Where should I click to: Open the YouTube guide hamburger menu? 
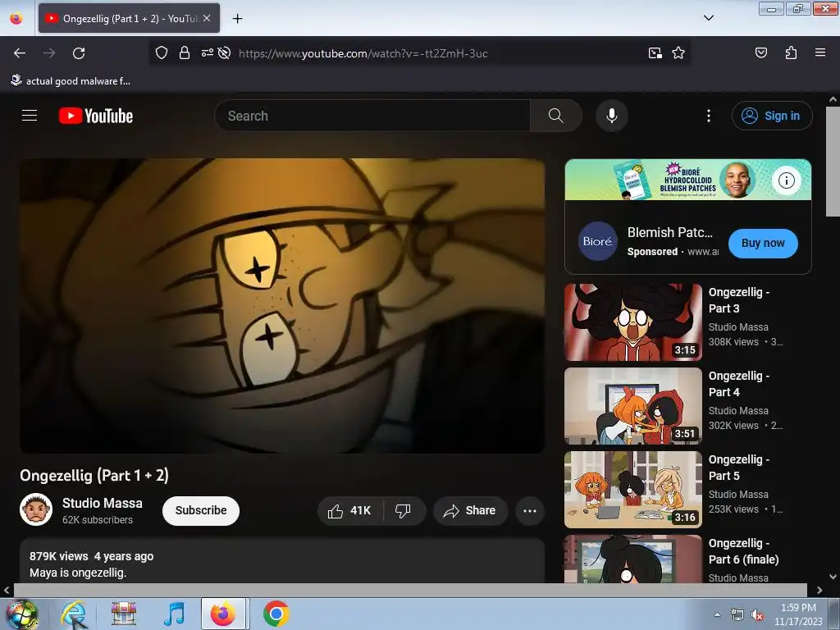[x=30, y=116]
